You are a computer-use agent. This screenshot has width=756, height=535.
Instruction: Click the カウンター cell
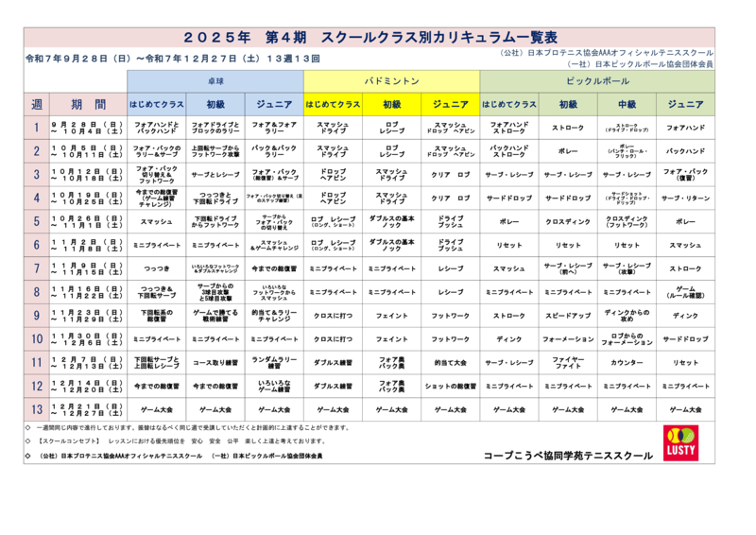click(x=627, y=362)
